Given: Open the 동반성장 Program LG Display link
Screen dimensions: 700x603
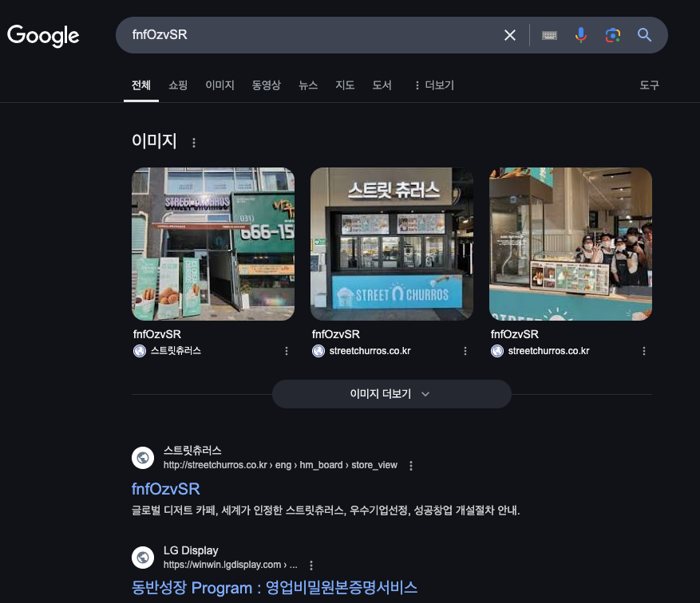Looking at the screenshot, I should pyautogui.click(x=275, y=588).
